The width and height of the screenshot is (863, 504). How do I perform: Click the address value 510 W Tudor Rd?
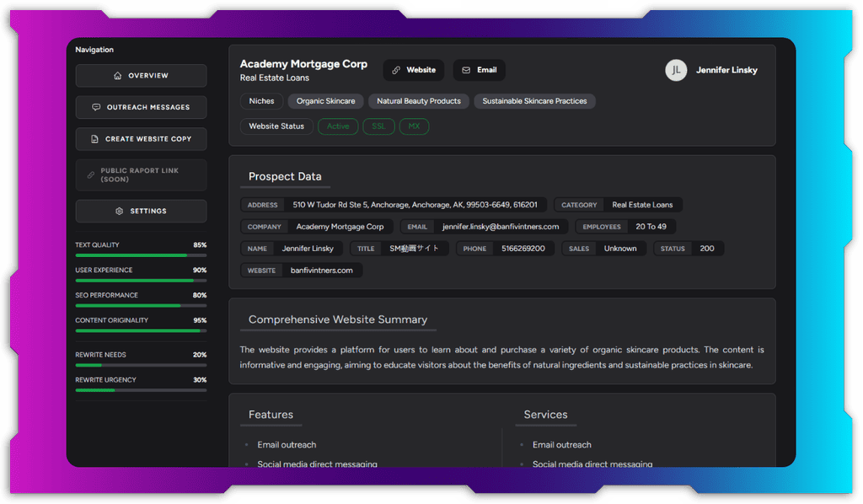[x=415, y=205]
